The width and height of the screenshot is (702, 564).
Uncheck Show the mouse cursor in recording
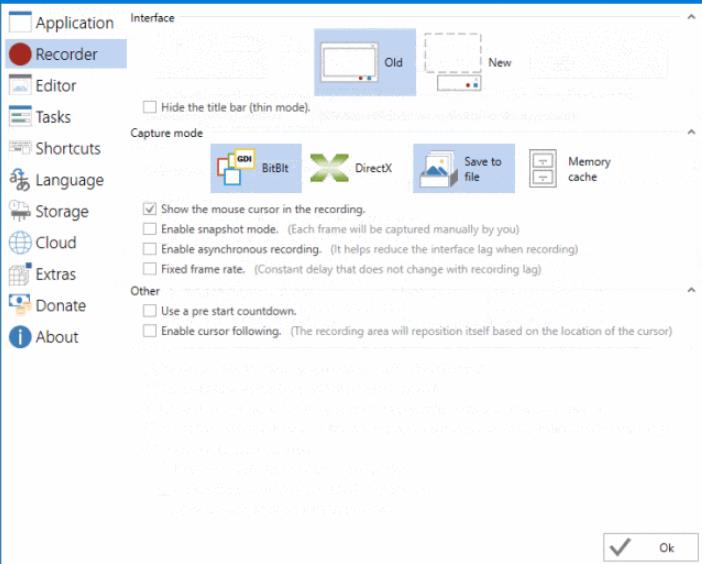coord(150,210)
